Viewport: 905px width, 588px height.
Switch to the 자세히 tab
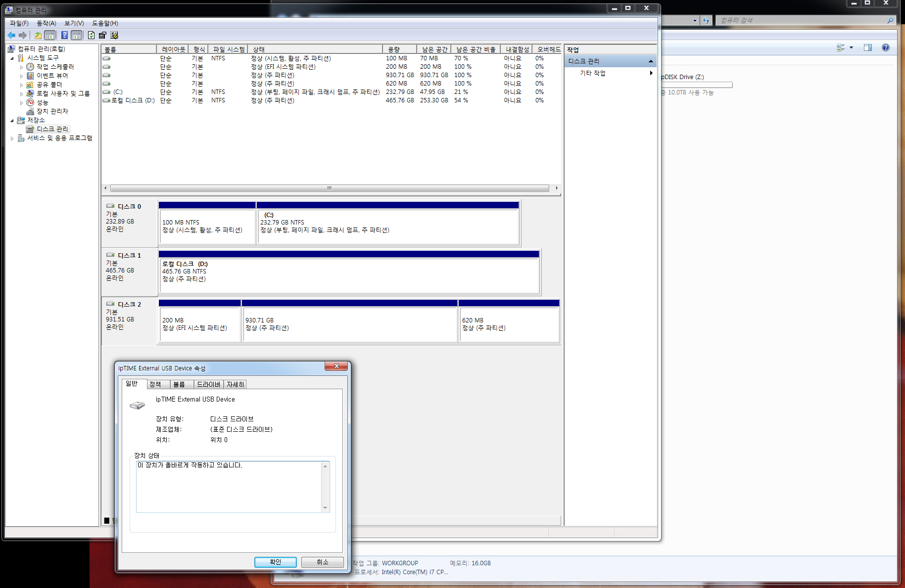[235, 384]
